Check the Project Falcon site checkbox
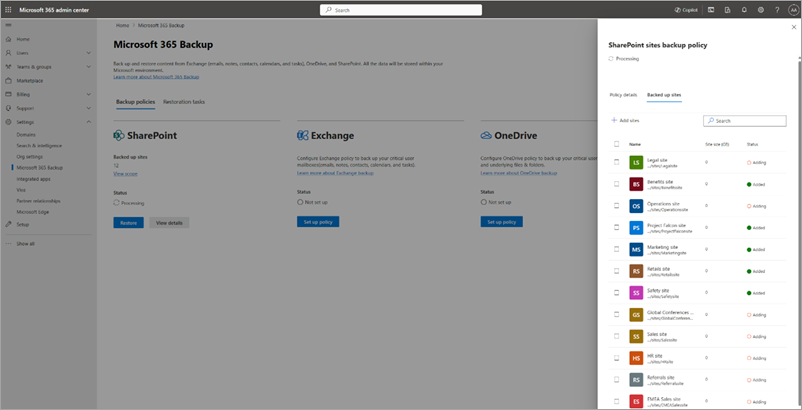The height and width of the screenshot is (410, 802). coord(616,227)
